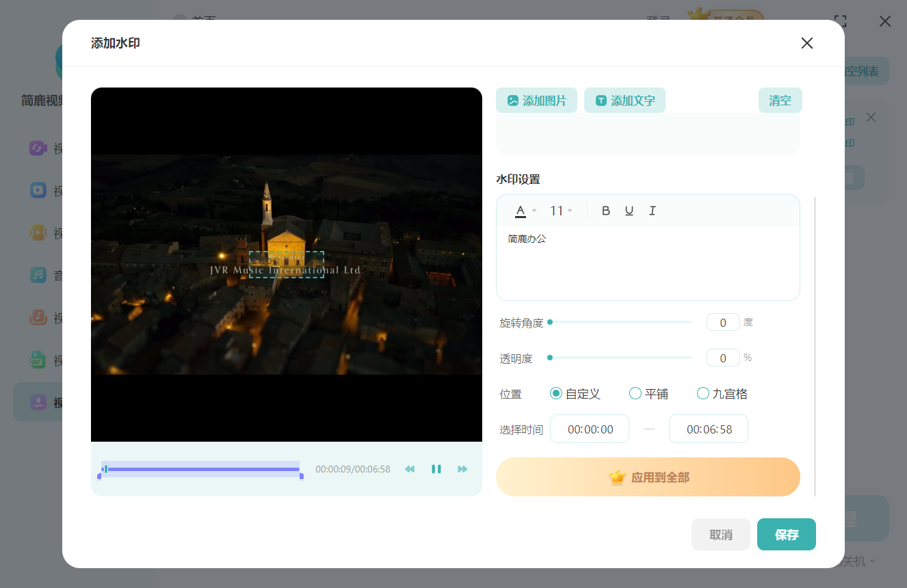Image resolution: width=907 pixels, height=588 pixels.
Task: Click the timeline end trim handle
Action: click(x=302, y=476)
